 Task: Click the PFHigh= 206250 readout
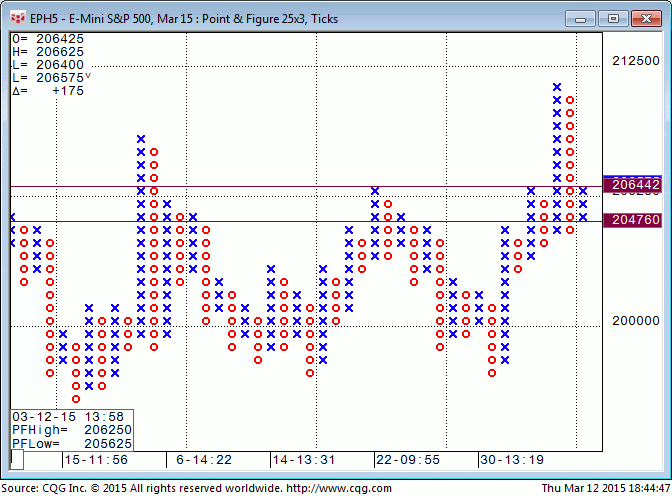click(x=72, y=430)
